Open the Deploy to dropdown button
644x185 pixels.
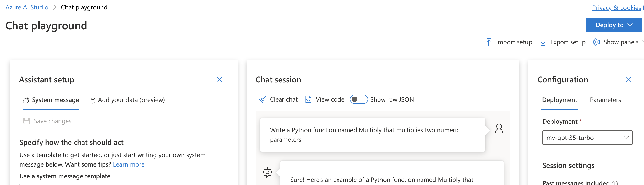tap(614, 25)
